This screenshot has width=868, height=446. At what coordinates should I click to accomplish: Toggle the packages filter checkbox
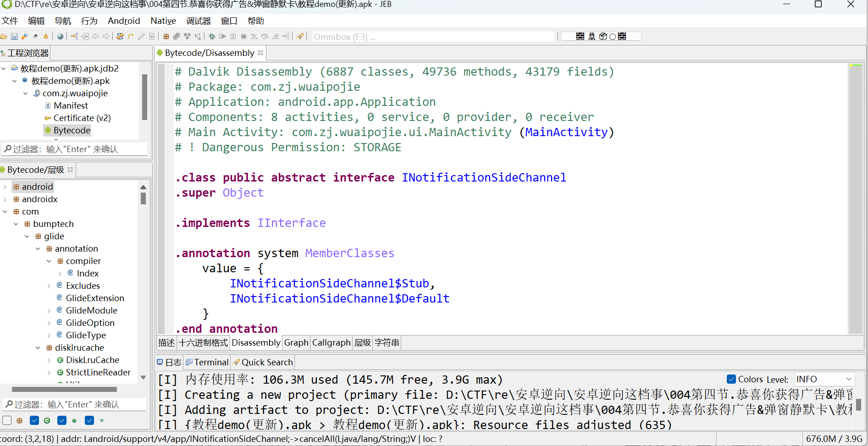coord(7,420)
